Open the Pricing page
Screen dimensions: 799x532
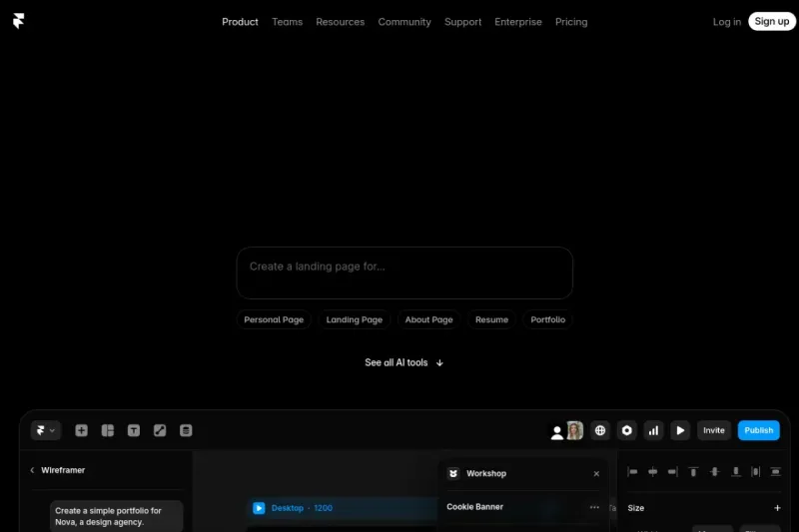571,22
